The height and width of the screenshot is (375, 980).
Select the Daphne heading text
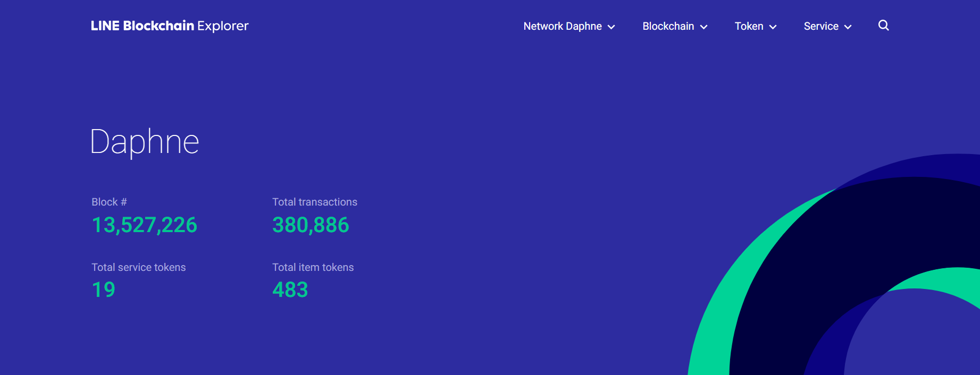[x=145, y=142]
